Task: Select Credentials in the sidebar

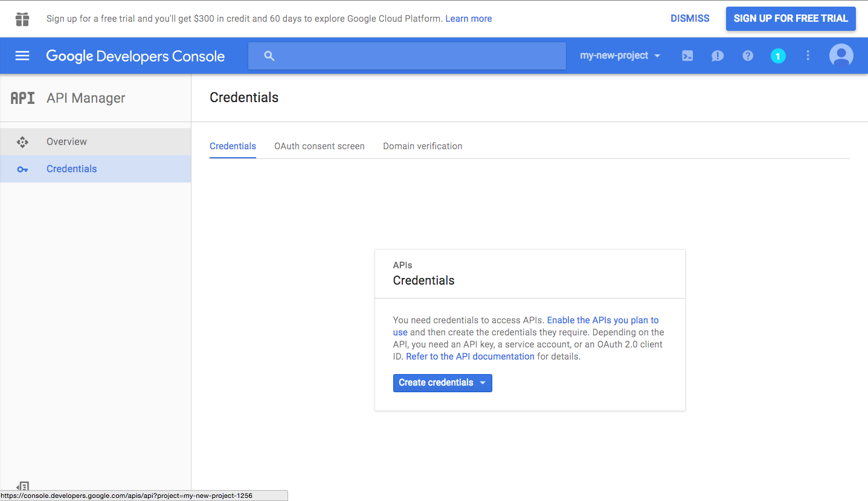Action: (95, 169)
